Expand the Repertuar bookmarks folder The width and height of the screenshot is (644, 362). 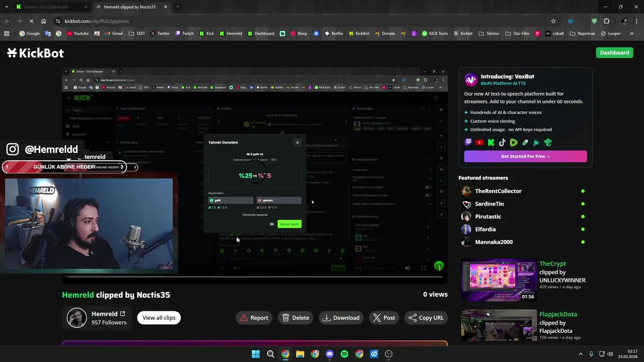click(582, 34)
